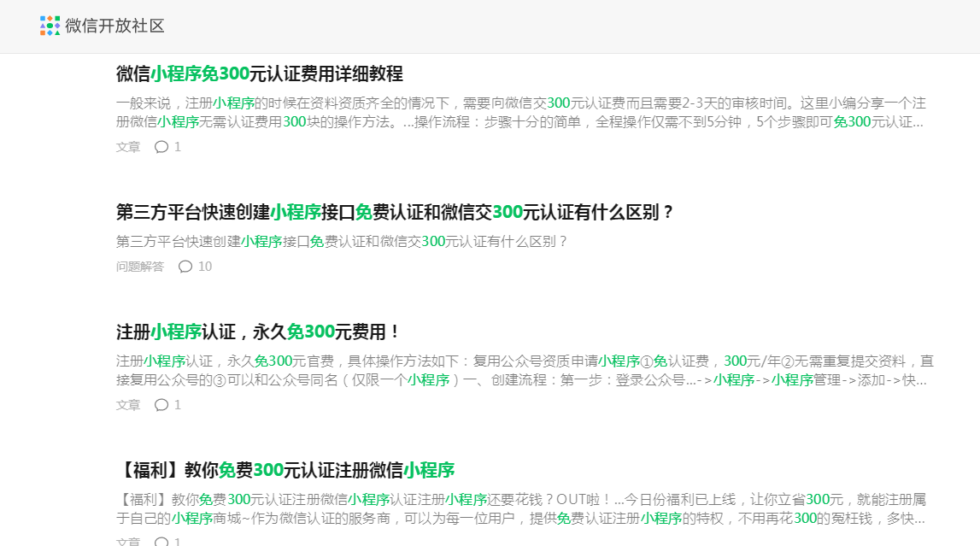The width and height of the screenshot is (980, 546).
Task: Click summary starting 注册小程序认证，永久免300元官费
Action: [525, 371]
